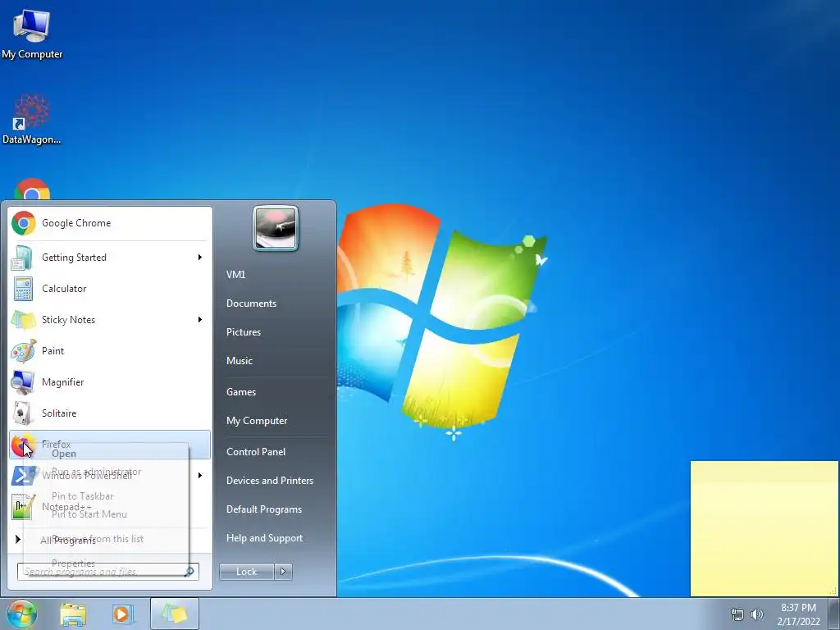840x630 pixels.
Task: Open Windows Media Player from taskbar
Action: click(x=122, y=614)
